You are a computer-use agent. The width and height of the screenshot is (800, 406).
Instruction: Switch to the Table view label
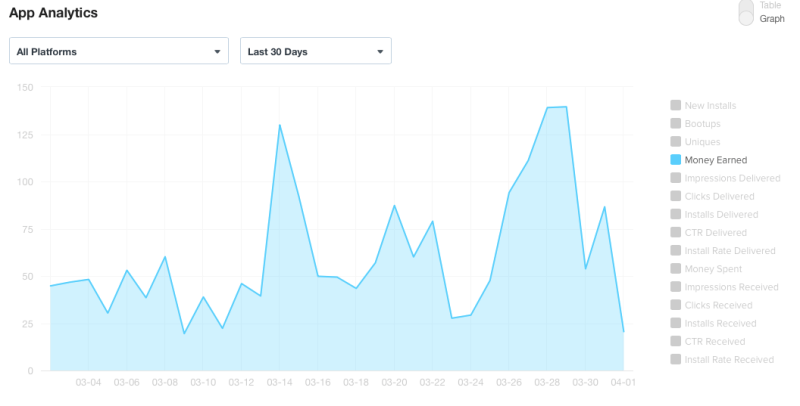771,5
